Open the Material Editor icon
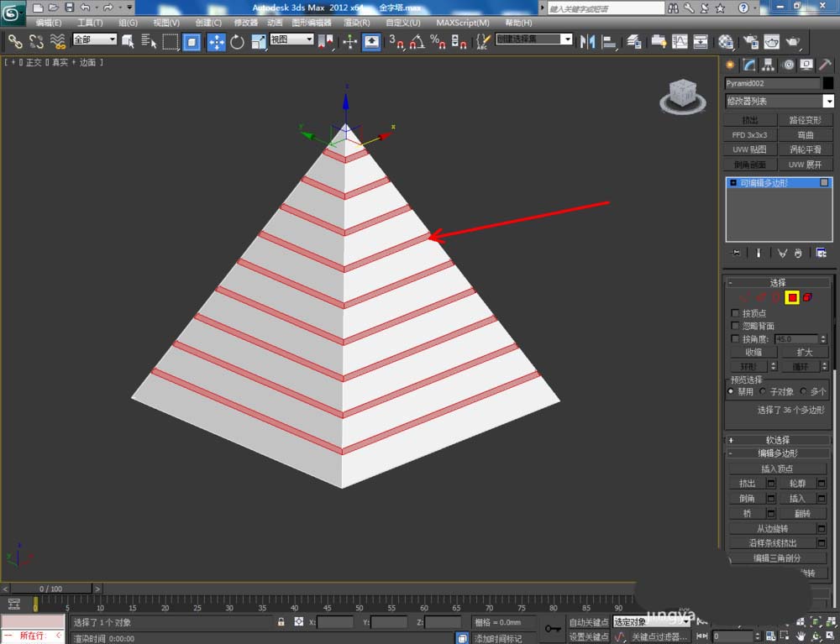 tap(726, 42)
